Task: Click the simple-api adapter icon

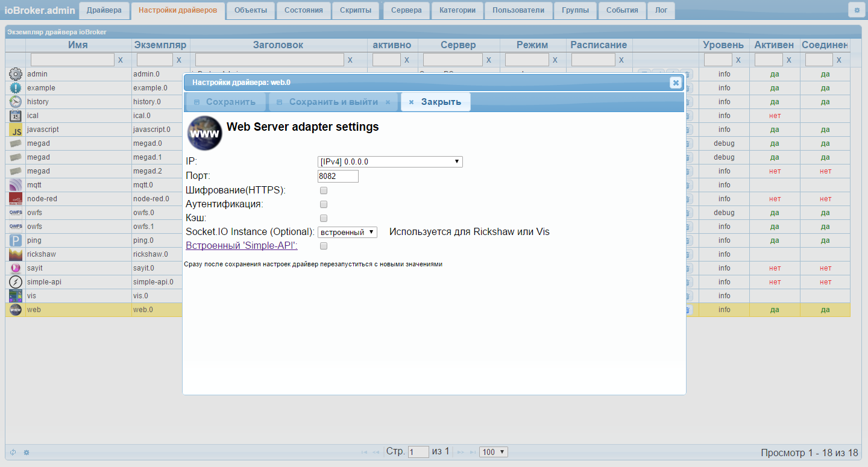Action: tap(16, 282)
